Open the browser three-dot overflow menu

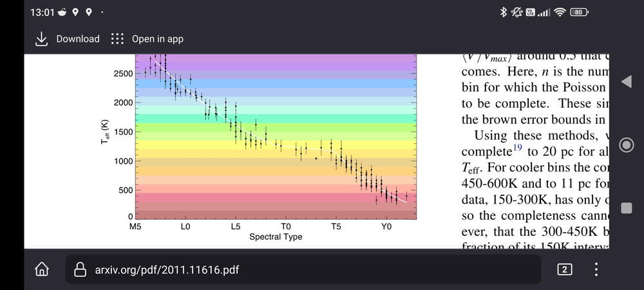tap(596, 269)
